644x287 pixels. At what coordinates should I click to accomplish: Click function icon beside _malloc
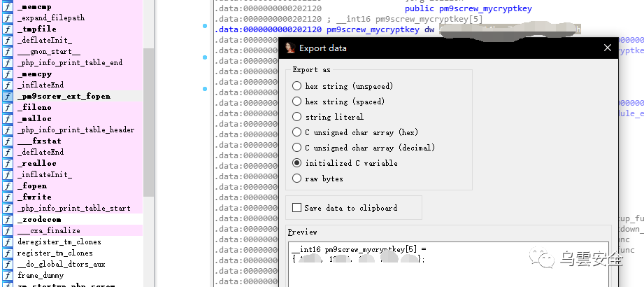pos(8,118)
